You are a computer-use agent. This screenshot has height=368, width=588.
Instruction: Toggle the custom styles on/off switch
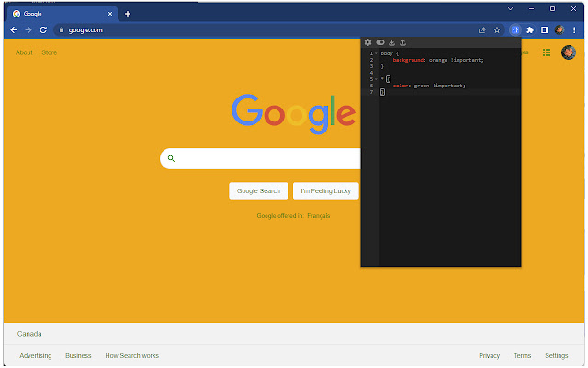coord(379,42)
